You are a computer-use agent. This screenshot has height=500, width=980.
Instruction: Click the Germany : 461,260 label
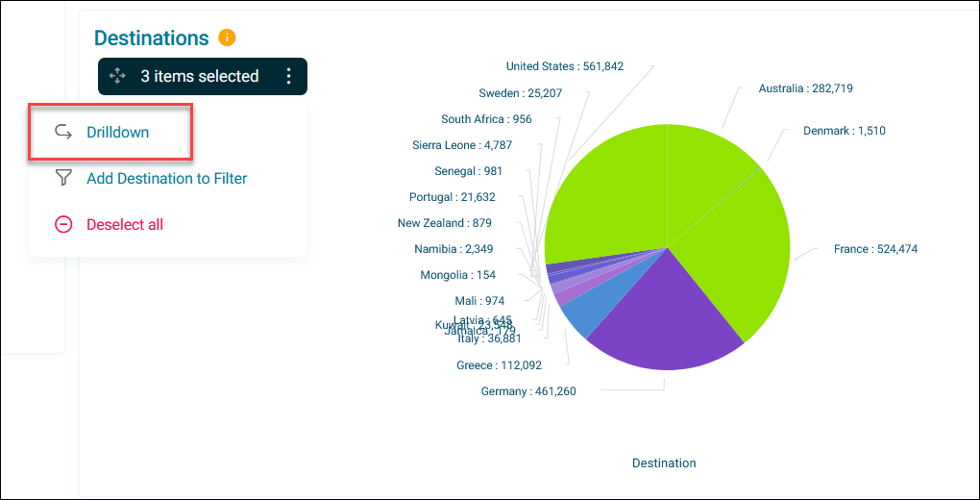(528, 391)
